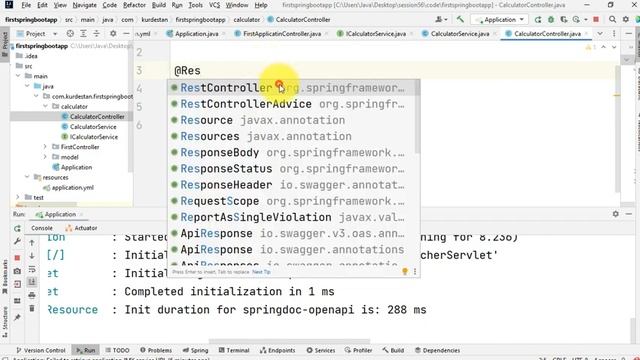Screen dimensions: 640x360
Task: Toggle scroll to end in the console
Action: click(32, 282)
